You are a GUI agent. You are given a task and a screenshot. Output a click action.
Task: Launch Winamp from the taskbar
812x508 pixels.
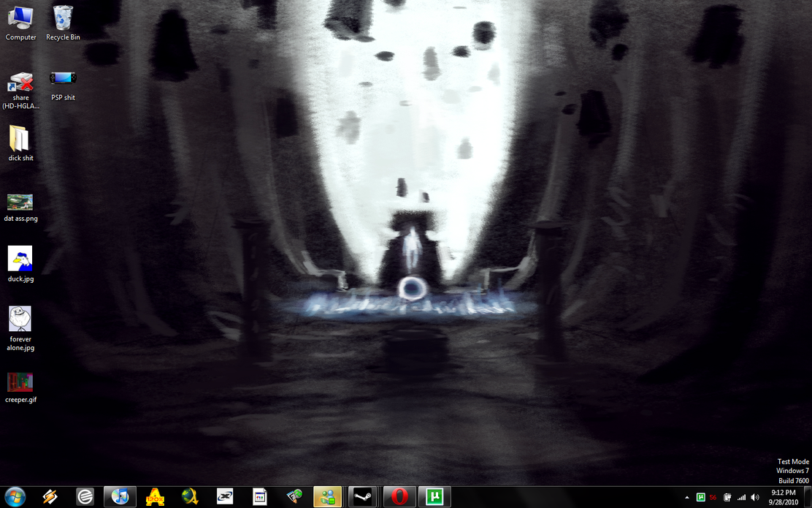pyautogui.click(x=50, y=497)
